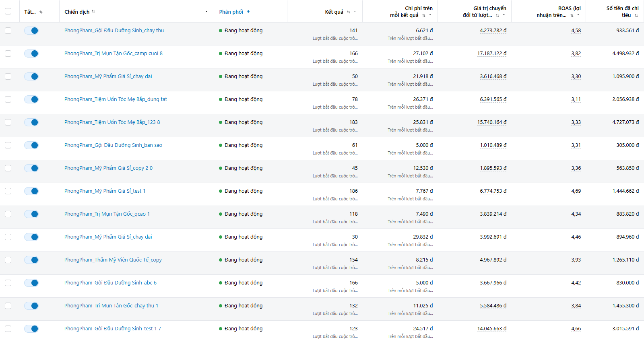Sort by Giá trị chuyển đổi column icon
The height and width of the screenshot is (342, 644).
497,15
